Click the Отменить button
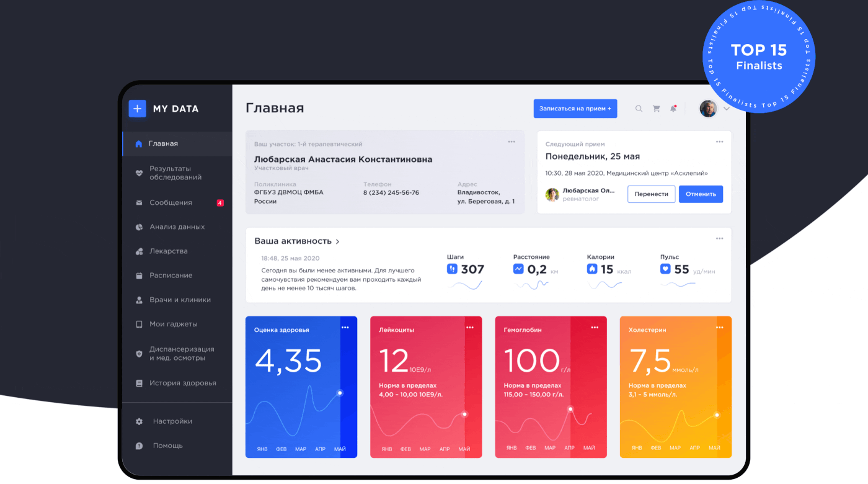Image resolution: width=868 pixels, height=484 pixels. click(701, 194)
